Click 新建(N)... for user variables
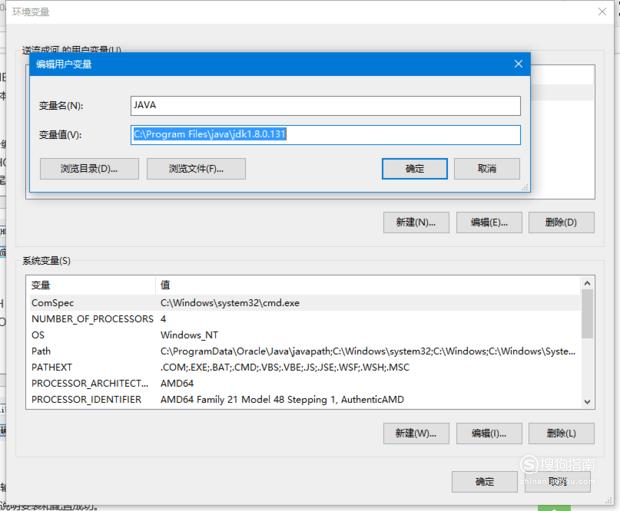The width and height of the screenshot is (620, 511). click(416, 222)
